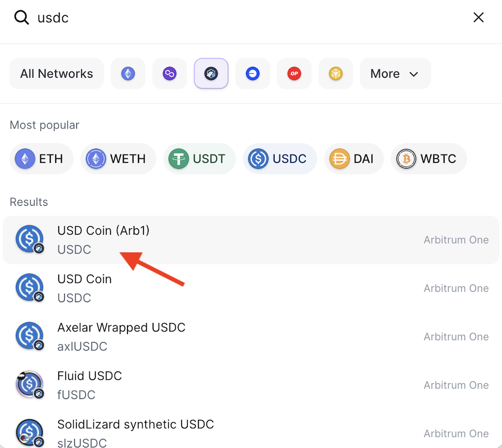
Task: Select the Polygon network filter icon
Action: click(170, 73)
